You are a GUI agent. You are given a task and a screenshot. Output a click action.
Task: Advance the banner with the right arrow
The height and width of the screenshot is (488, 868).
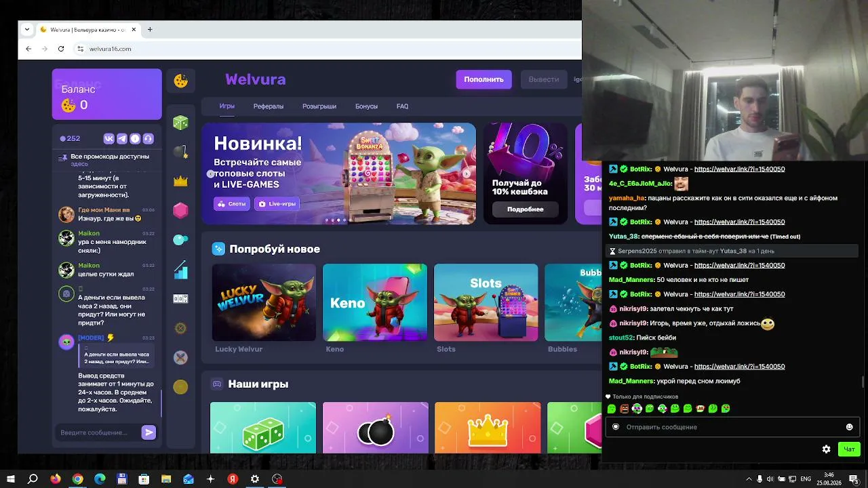(467, 174)
